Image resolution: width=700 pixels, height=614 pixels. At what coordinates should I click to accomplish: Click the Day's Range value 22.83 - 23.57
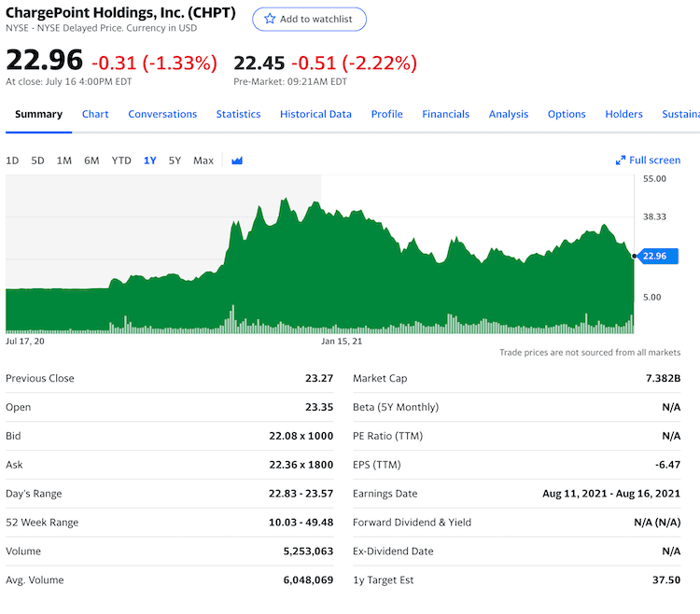301,494
